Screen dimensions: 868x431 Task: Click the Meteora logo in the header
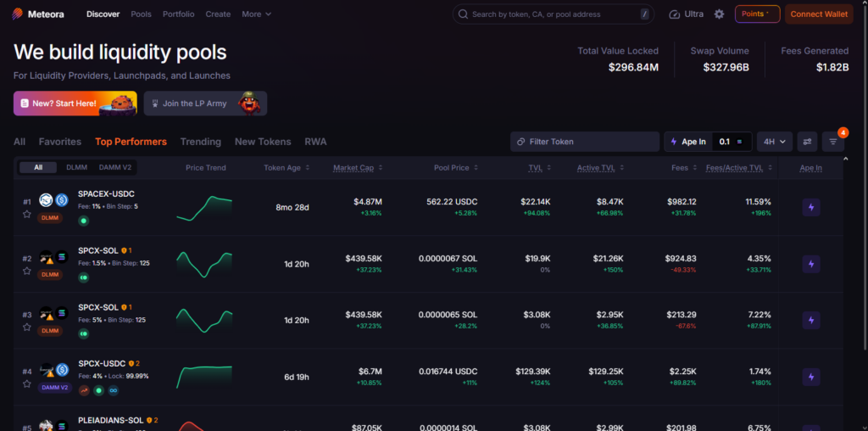[x=37, y=14]
